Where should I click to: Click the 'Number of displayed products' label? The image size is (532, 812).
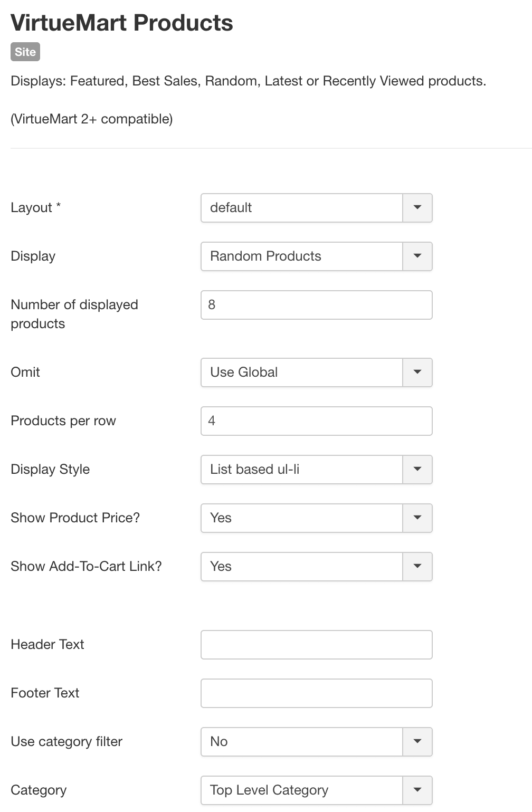pyautogui.click(x=74, y=314)
